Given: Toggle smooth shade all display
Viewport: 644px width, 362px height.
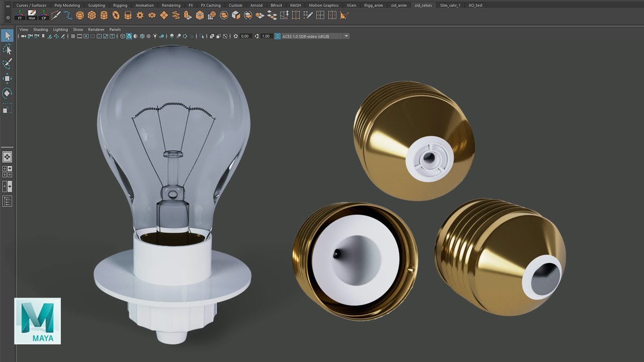Looking at the screenshot, I should click(x=129, y=36).
